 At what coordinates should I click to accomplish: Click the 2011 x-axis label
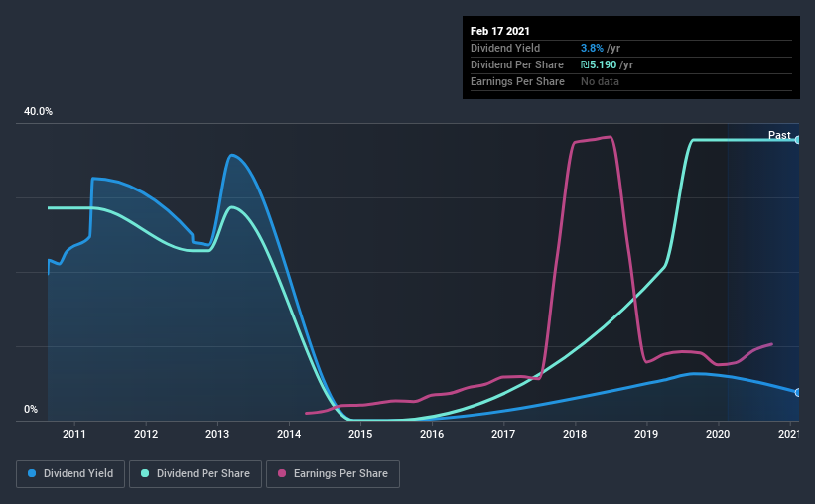click(74, 434)
